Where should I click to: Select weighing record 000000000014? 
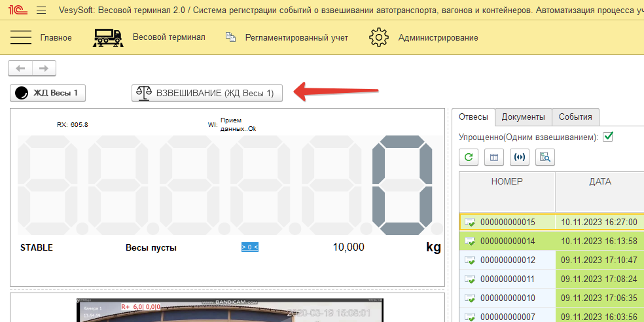pyautogui.click(x=507, y=241)
